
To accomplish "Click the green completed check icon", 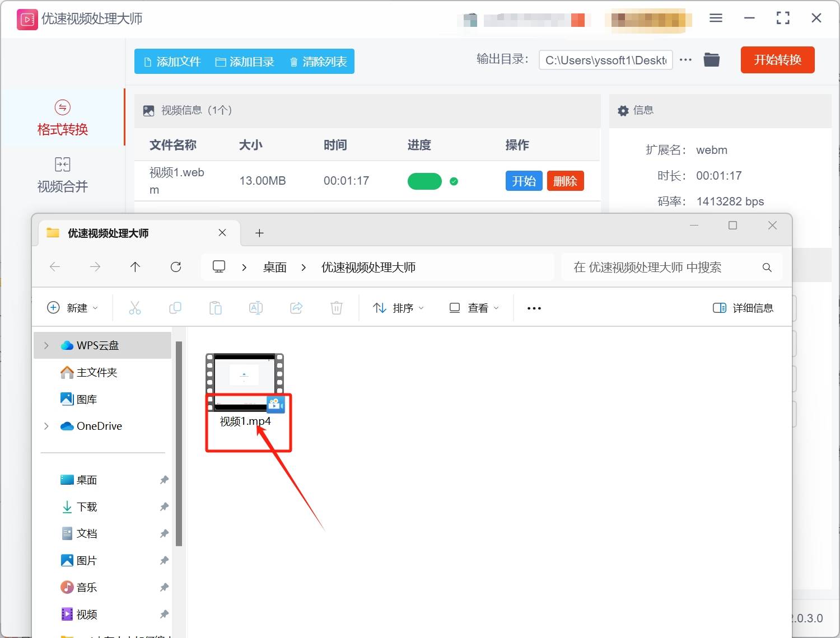I will point(454,181).
